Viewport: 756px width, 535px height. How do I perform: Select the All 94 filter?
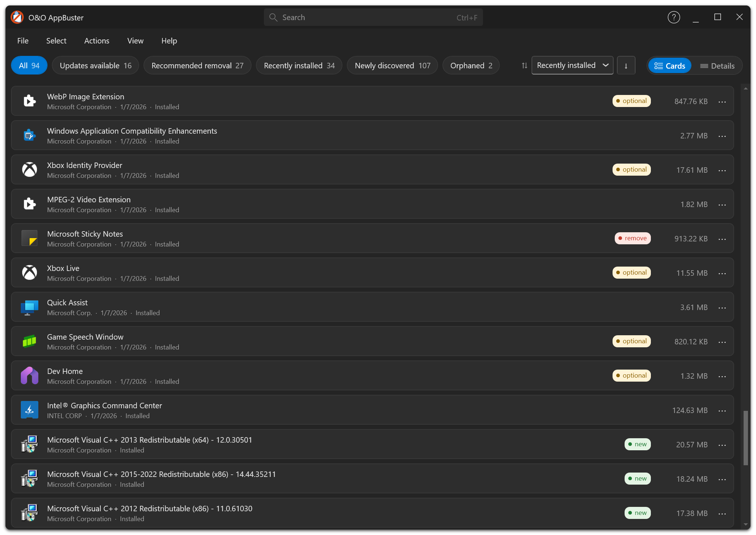(29, 65)
